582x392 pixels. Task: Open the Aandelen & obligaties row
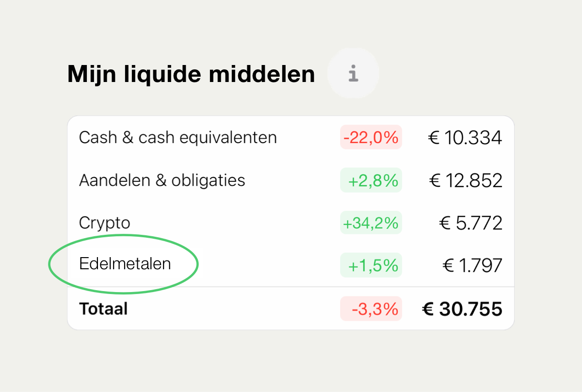[x=291, y=180]
